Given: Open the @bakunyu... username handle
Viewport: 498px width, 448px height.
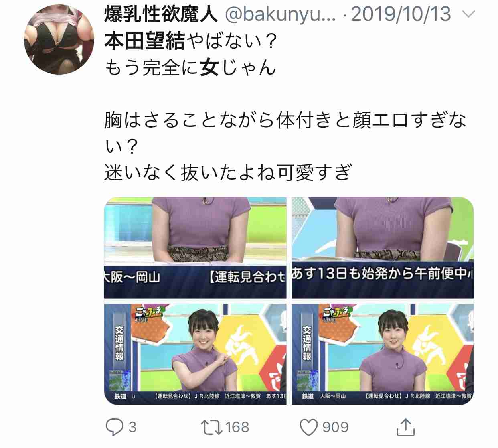Looking at the screenshot, I should pyautogui.click(x=280, y=14).
